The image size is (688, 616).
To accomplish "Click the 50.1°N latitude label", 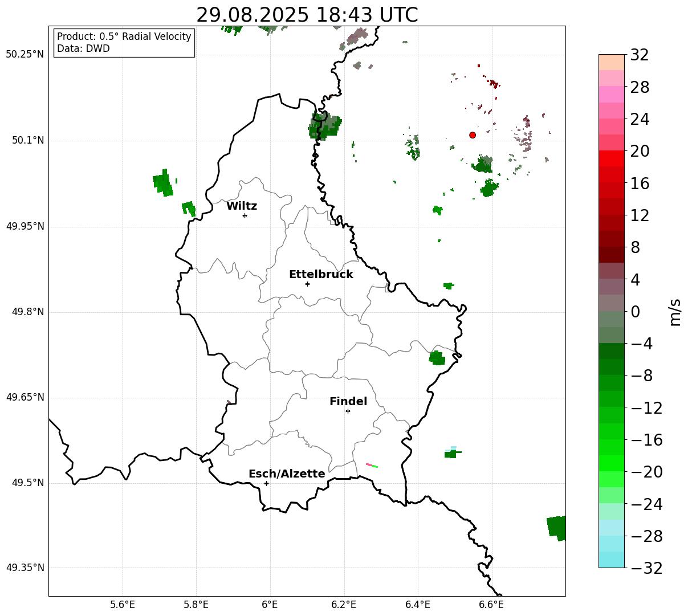I will [28, 141].
